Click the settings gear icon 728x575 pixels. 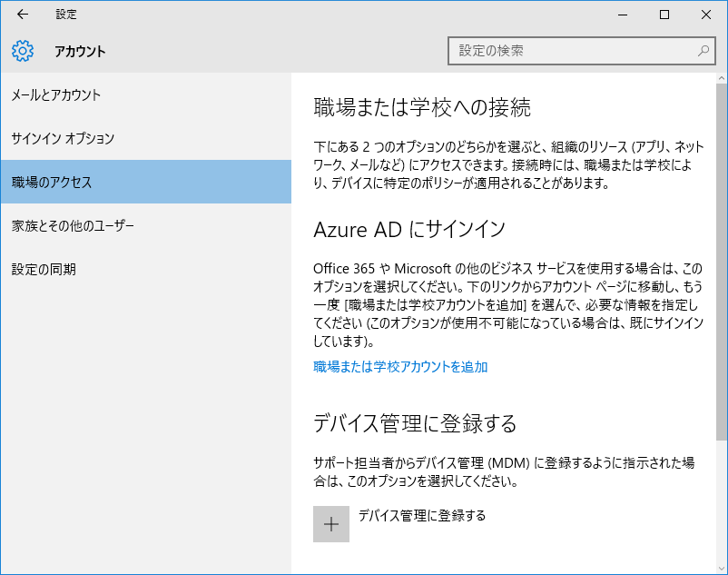tap(23, 51)
